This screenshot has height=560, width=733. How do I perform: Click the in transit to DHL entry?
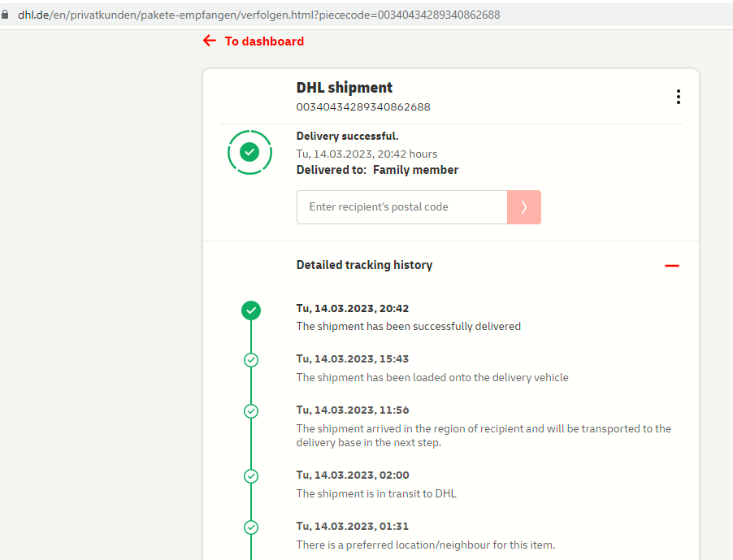click(376, 493)
